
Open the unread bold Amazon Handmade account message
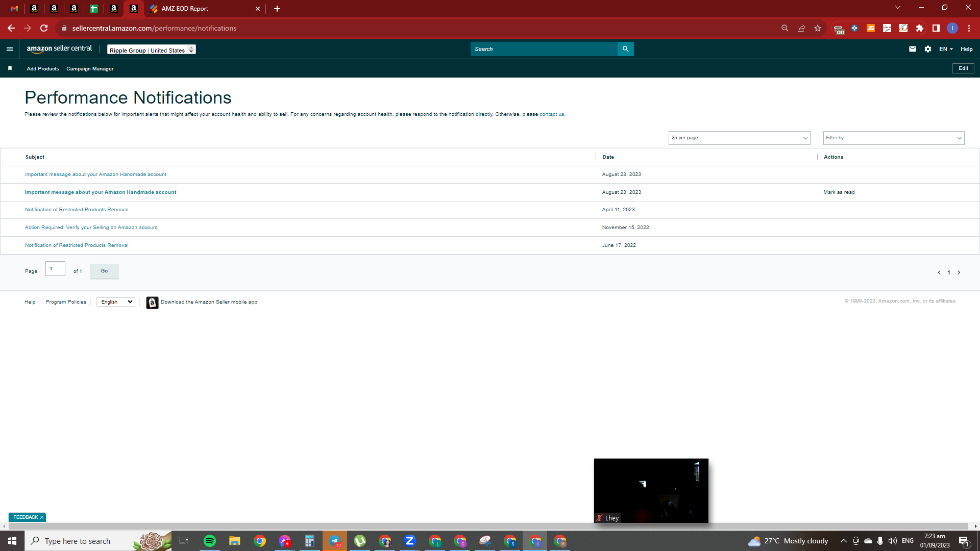[x=101, y=192]
